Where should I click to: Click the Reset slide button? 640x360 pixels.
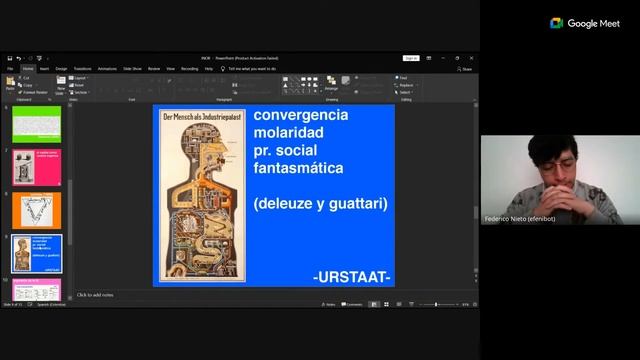pyautogui.click(x=76, y=85)
